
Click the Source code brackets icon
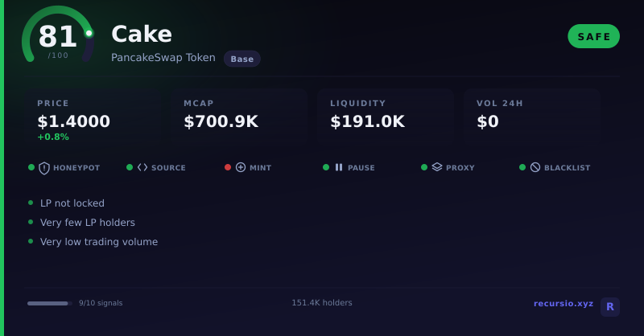(142, 167)
